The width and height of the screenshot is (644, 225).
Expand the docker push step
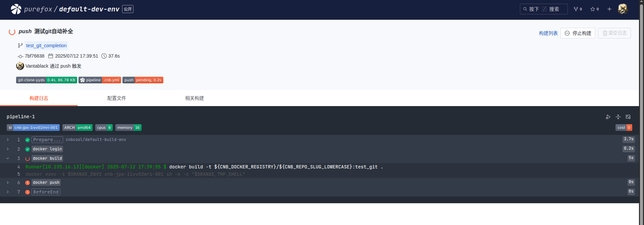pos(8,182)
